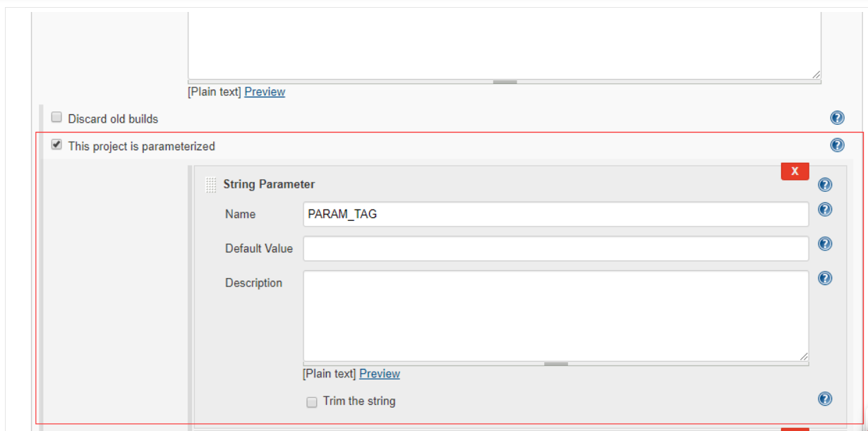The width and height of the screenshot is (868, 431).
Task: Open help icon for the Name field
Action: (825, 210)
